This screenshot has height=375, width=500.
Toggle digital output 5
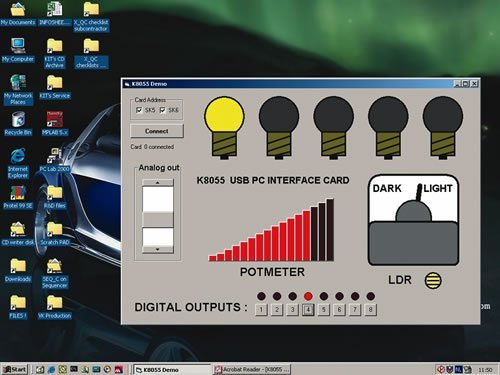(324, 310)
